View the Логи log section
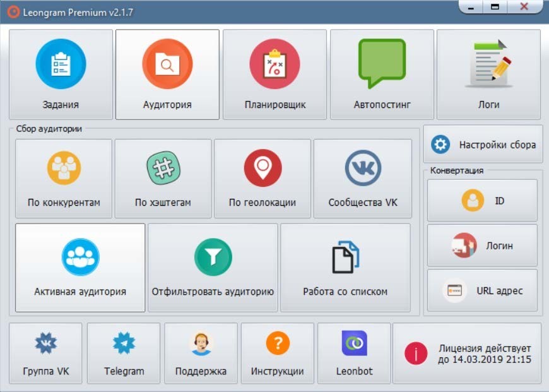Image resolution: width=549 pixels, height=392 pixels. (x=488, y=74)
